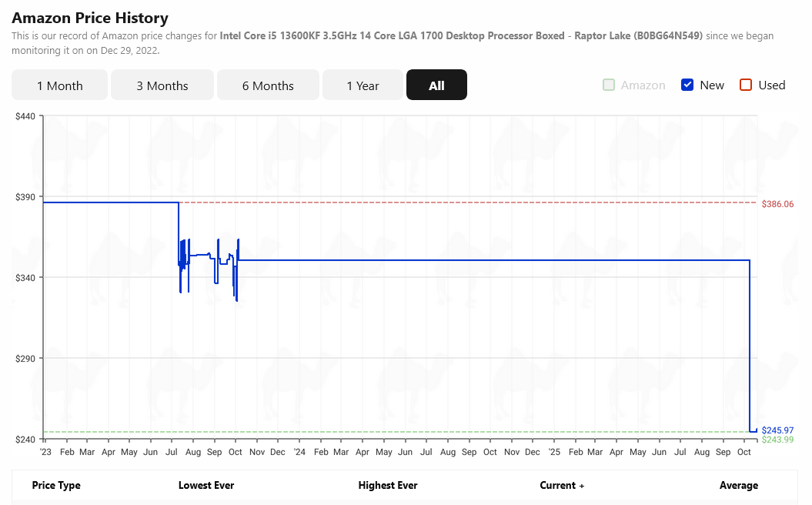Click the $245.97 current price label
This screenshot has width=812, height=505.
[777, 430]
